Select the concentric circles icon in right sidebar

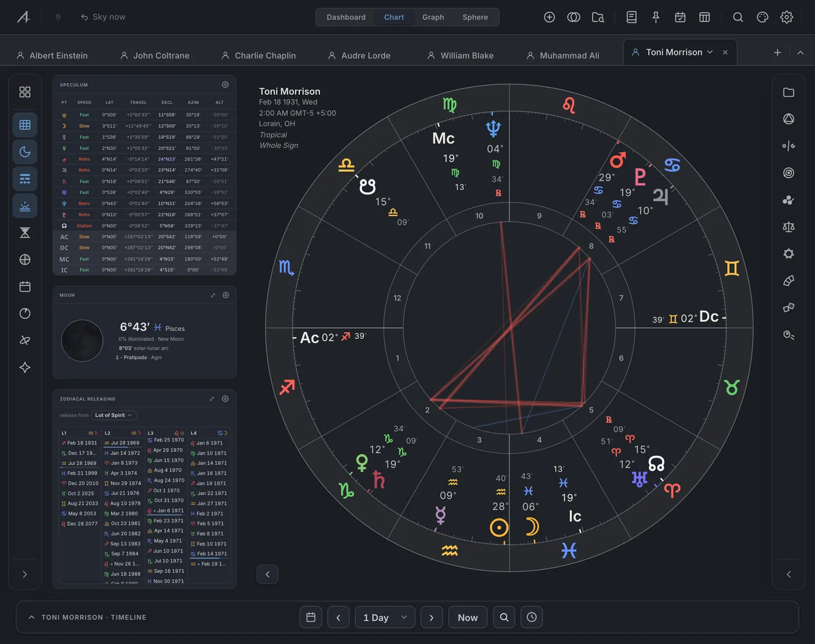point(789,173)
